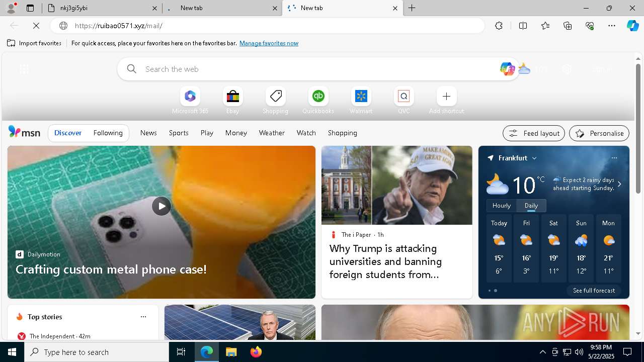The width and height of the screenshot is (644, 362).
Task: Select the Sat forecast column
Action: click(553, 248)
